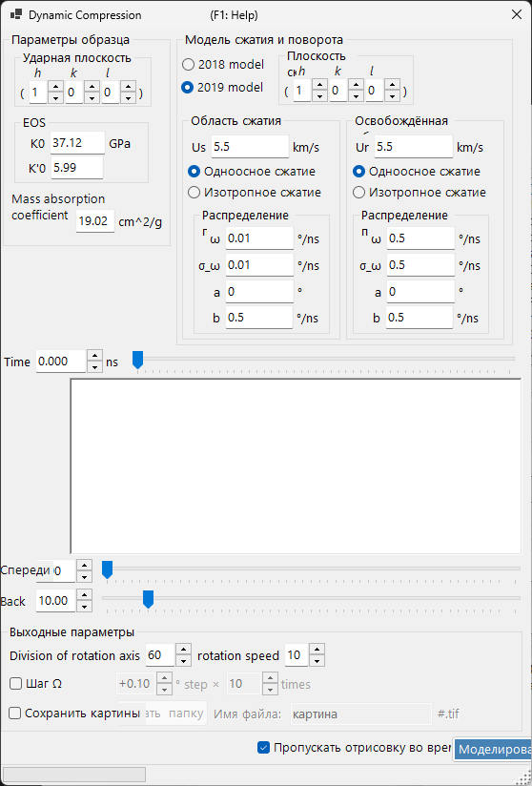Click the b field in Освобождённая
Screen dimensions: 532x786
click(x=420, y=318)
